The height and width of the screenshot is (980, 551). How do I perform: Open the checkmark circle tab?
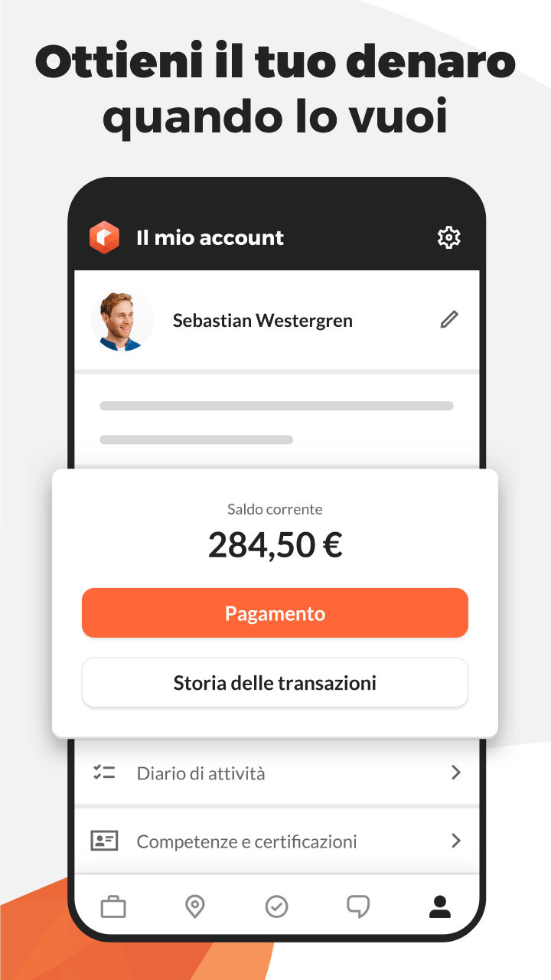276,907
